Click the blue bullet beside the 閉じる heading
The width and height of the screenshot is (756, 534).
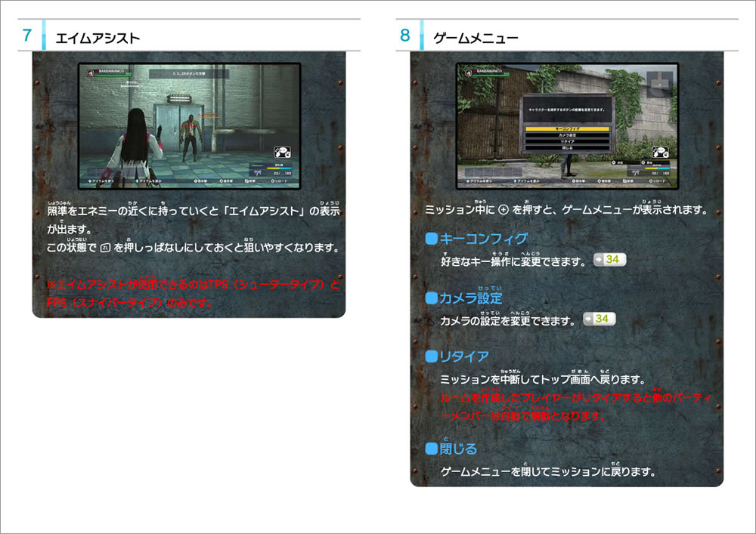pyautogui.click(x=432, y=449)
